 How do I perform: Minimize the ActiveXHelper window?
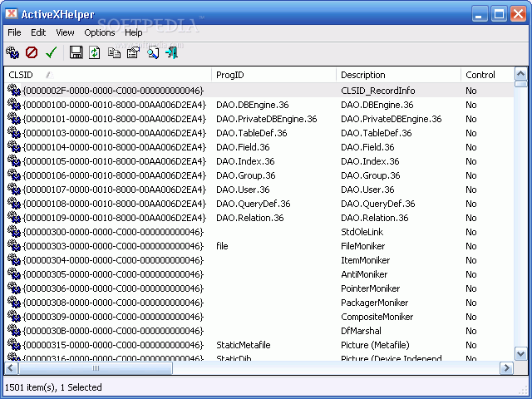[x=480, y=14]
